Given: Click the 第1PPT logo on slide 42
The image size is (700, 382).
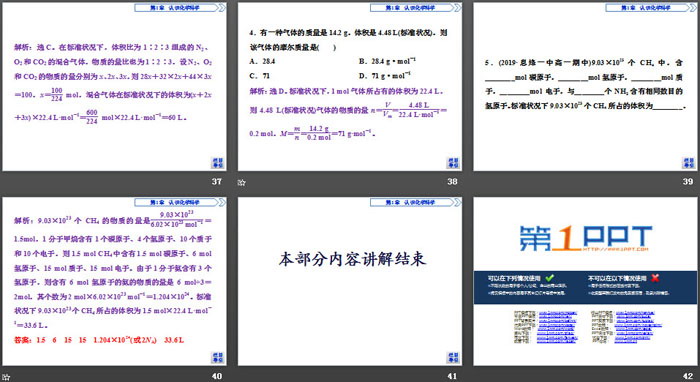Looking at the screenshot, I should click(x=585, y=238).
